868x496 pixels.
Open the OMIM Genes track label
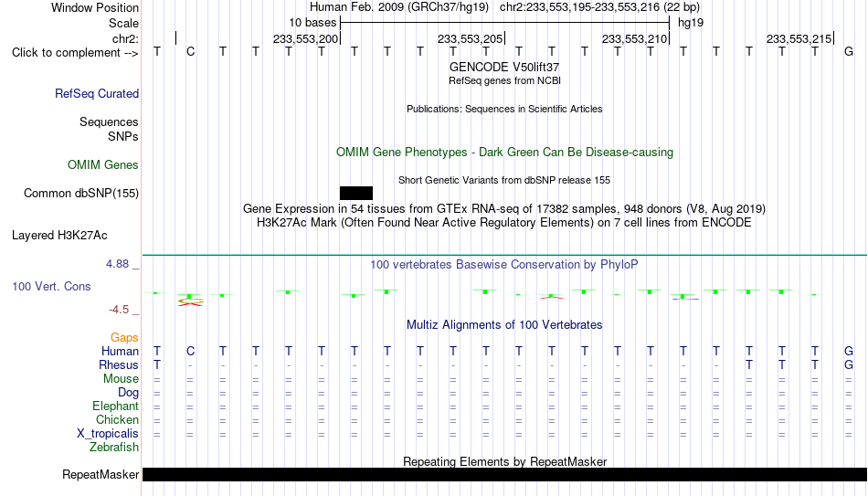pyautogui.click(x=103, y=165)
